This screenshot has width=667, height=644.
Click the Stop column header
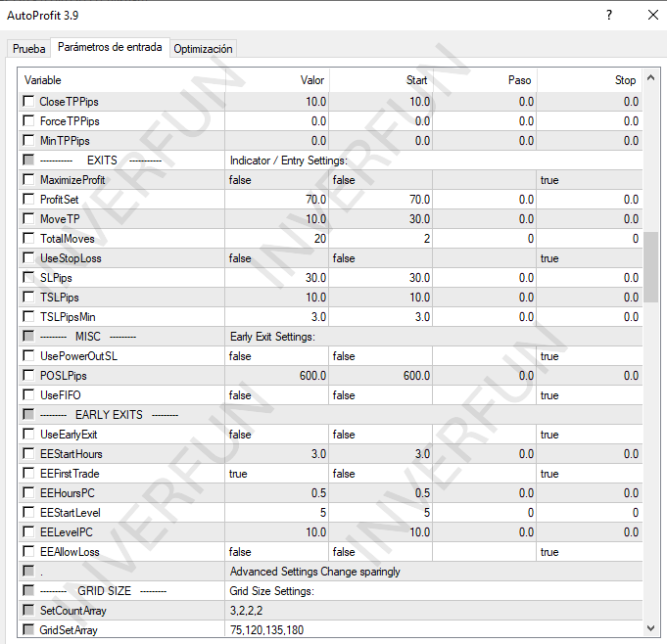coord(590,80)
